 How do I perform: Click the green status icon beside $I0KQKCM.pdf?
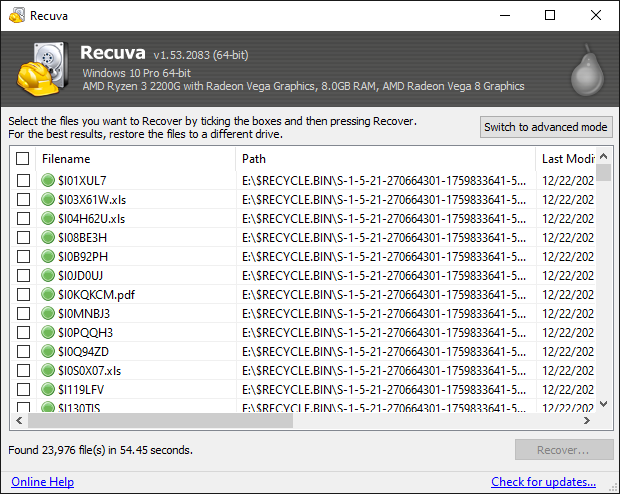tap(48, 294)
